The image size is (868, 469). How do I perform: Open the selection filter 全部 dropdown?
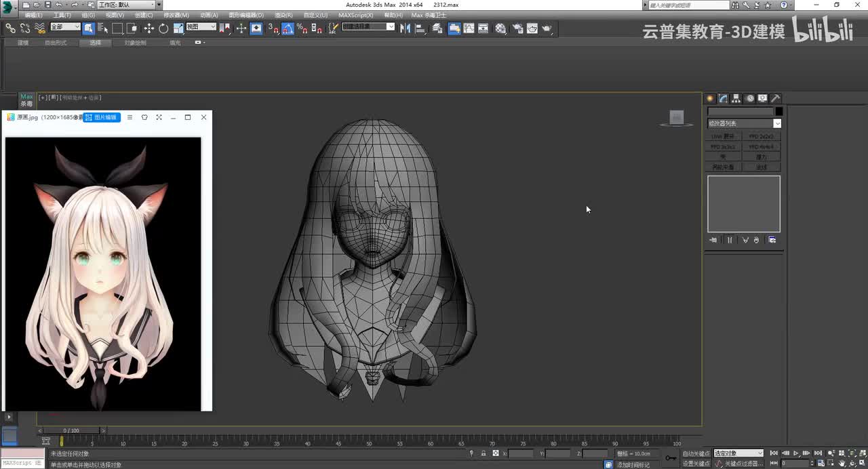pyautogui.click(x=66, y=27)
